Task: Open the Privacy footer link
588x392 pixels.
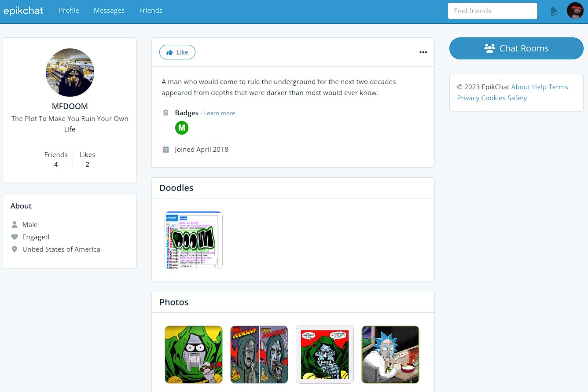Action: 468,98
